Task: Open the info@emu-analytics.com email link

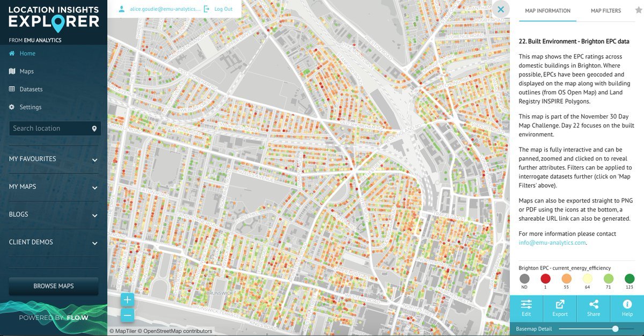Action: (552, 243)
